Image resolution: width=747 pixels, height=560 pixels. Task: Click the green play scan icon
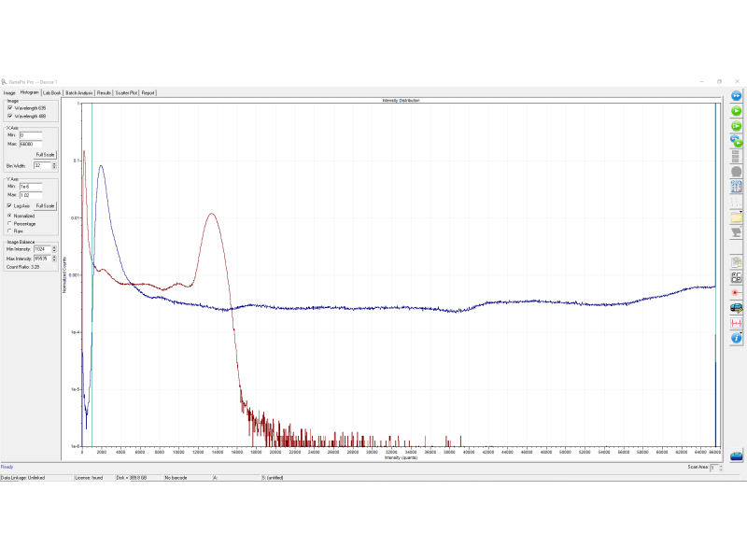pyautogui.click(x=736, y=111)
